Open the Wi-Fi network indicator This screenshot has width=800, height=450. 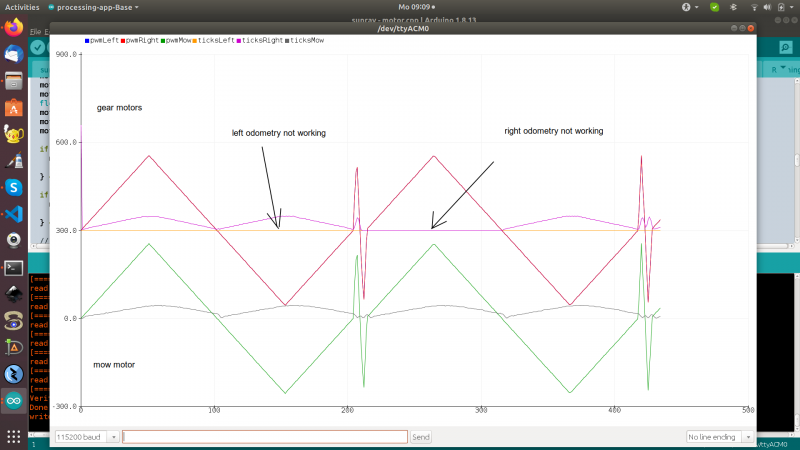coord(754,7)
